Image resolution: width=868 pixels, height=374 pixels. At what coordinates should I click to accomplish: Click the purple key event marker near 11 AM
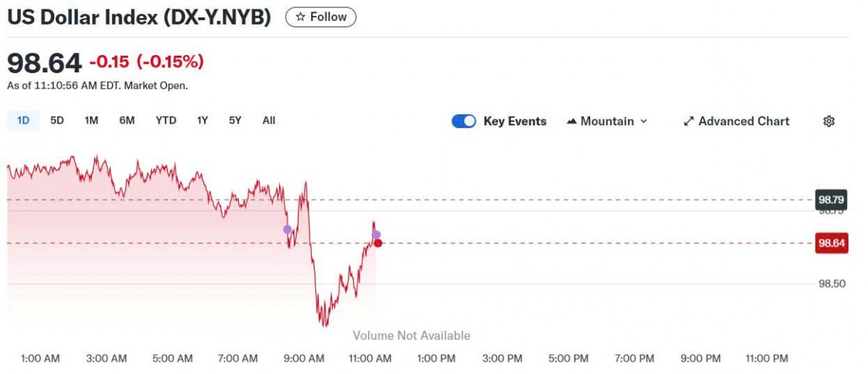coord(376,234)
